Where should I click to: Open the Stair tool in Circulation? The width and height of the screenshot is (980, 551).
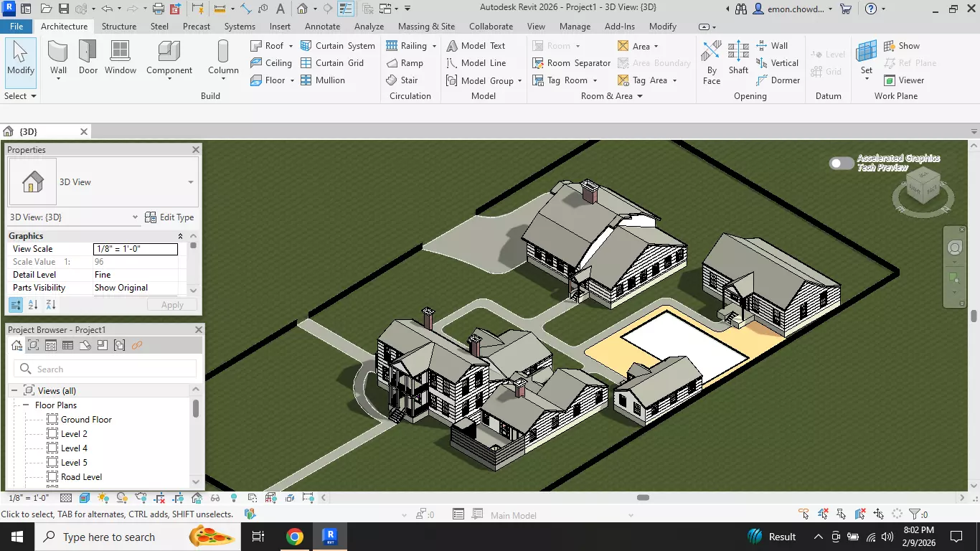coord(402,80)
